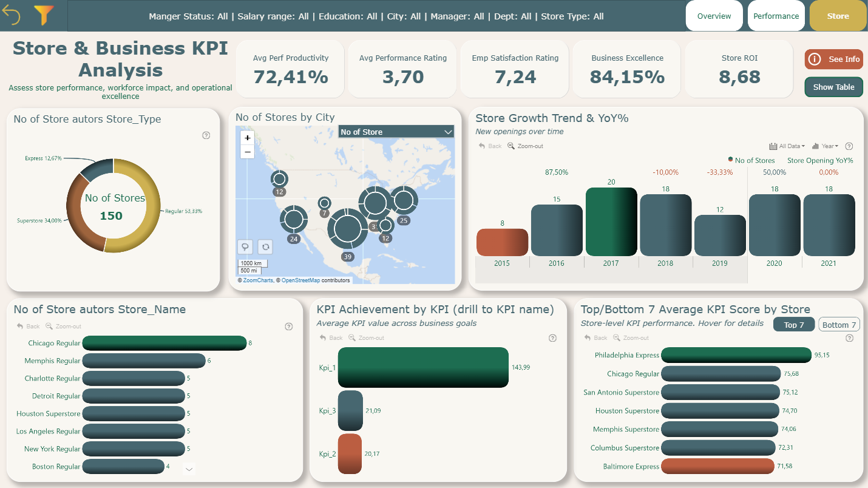Screen dimensions: 868x488
Task: Click the Memphis Regular store label
Action: (x=52, y=361)
